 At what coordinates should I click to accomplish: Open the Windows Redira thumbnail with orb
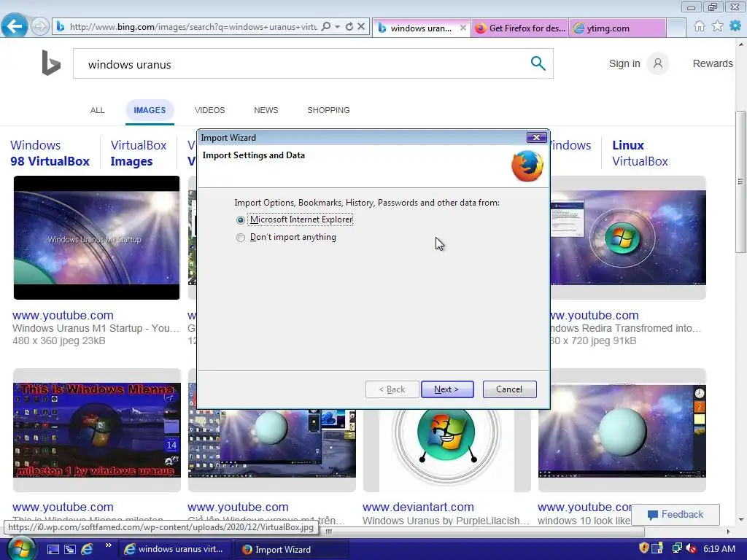[628, 238]
